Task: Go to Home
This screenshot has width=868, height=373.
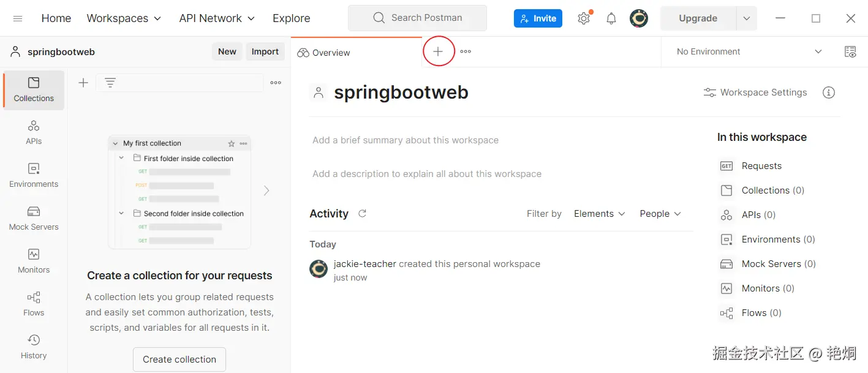Action: click(56, 18)
